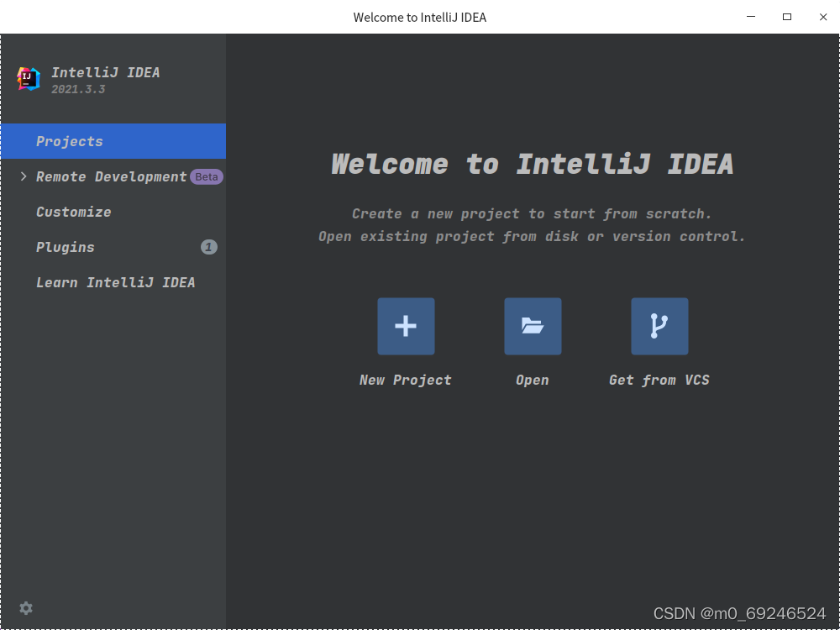
Task: Click the Plugins update count badge
Action: [x=209, y=247]
